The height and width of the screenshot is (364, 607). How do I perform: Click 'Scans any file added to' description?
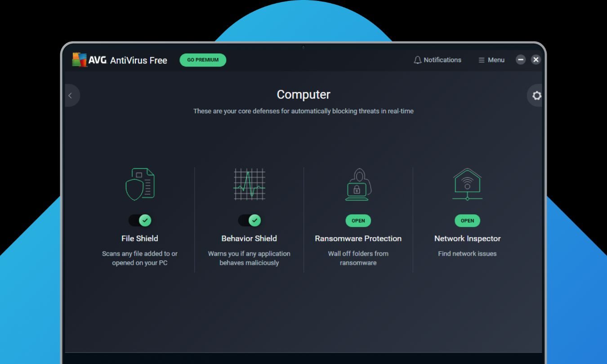coord(140,258)
